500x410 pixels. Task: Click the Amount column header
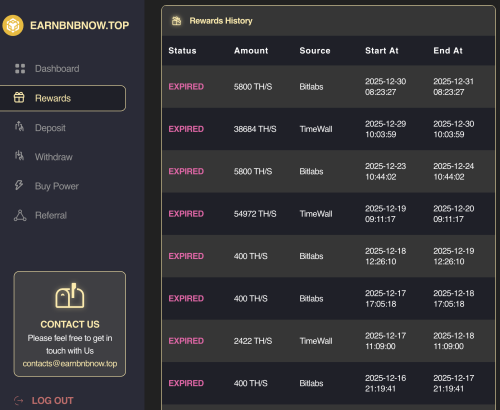point(251,51)
